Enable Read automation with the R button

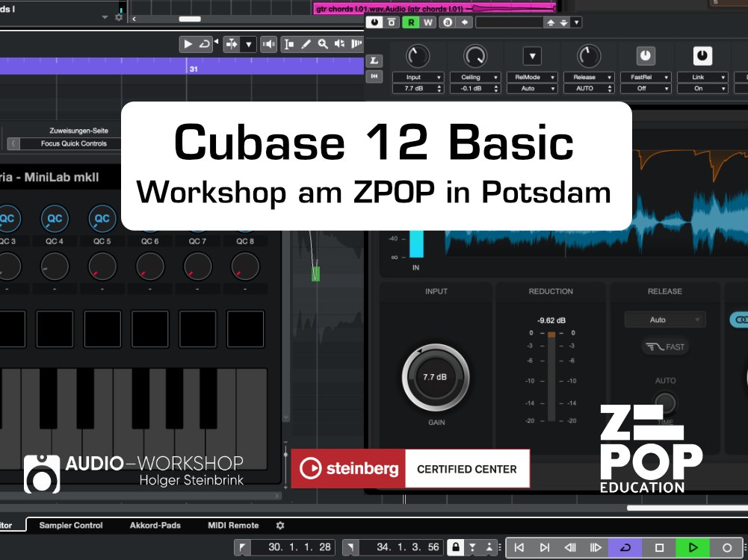coord(410,22)
